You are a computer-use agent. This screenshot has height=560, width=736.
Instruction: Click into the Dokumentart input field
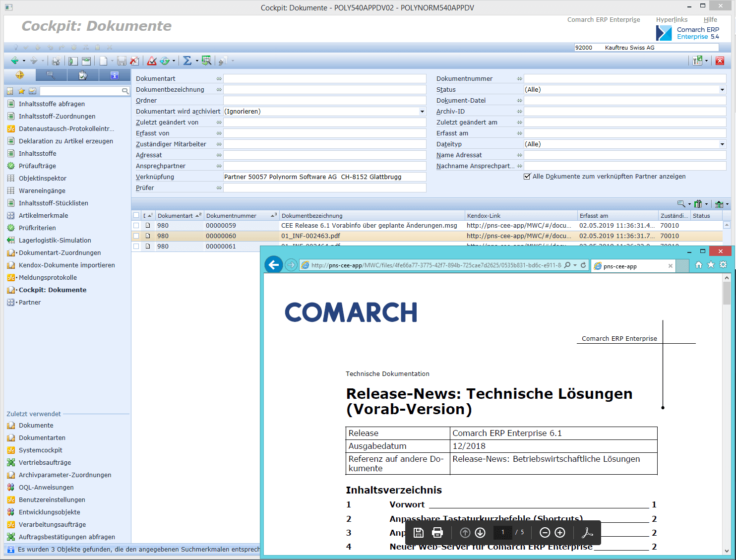325,79
